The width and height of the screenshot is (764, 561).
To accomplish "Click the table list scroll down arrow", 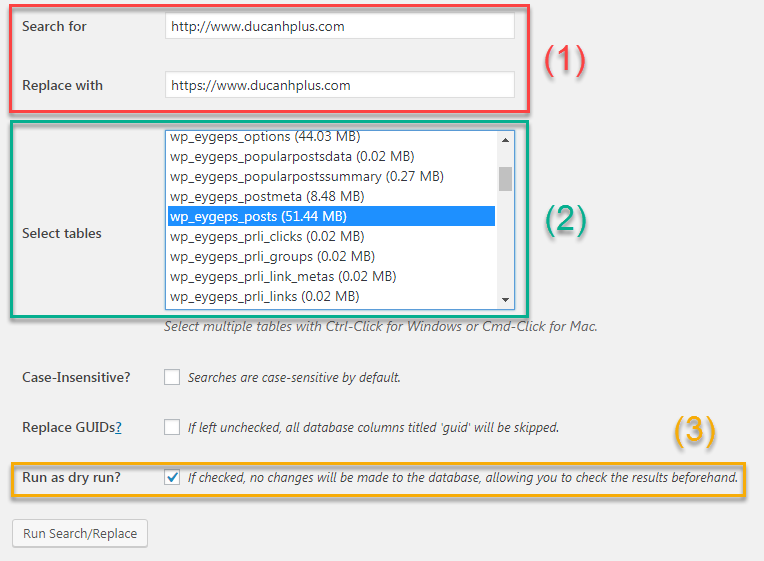I will click(x=505, y=299).
